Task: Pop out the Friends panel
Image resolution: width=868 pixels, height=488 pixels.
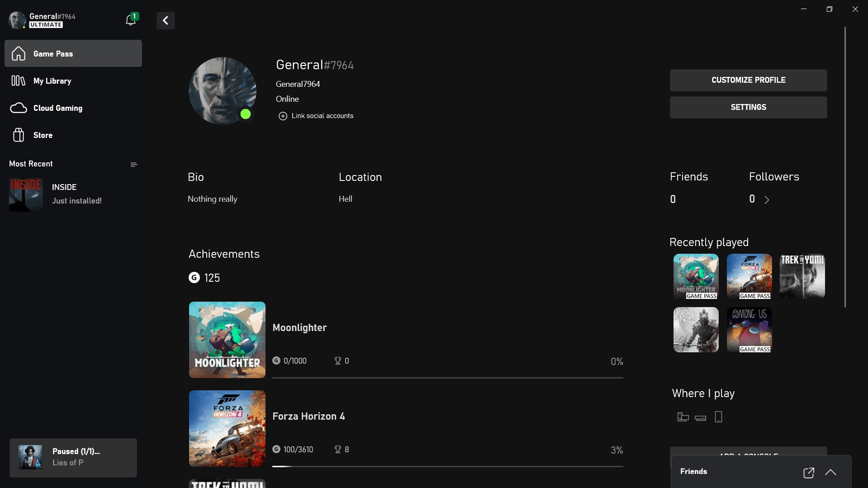Action: point(809,472)
